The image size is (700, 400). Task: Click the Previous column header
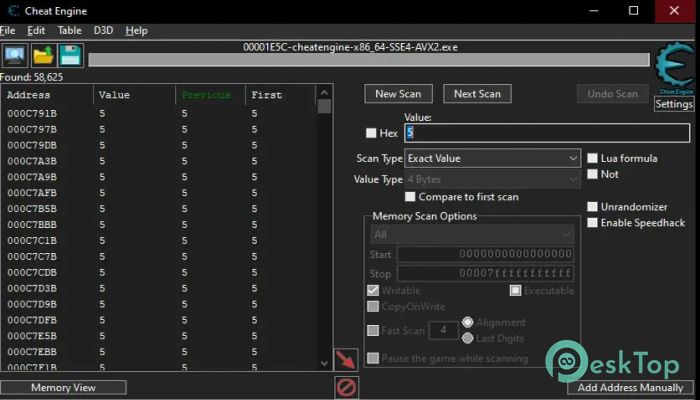point(211,95)
